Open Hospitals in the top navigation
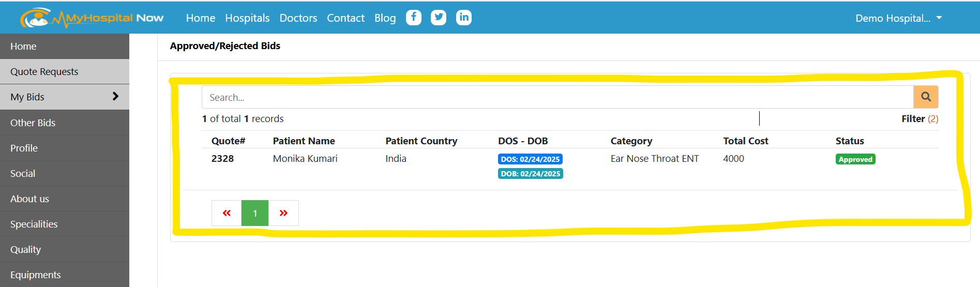The height and width of the screenshot is (287, 980). point(247,18)
